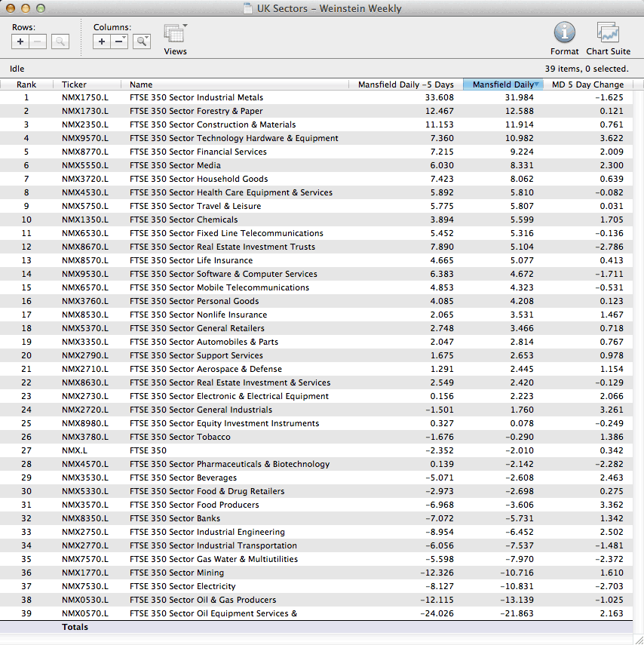Click the remove row minus button
Viewport: 644px width, 645px height.
[x=38, y=42]
